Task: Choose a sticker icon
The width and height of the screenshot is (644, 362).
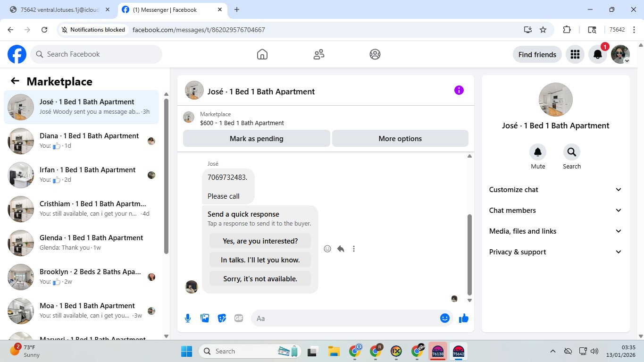Action: 222,318
